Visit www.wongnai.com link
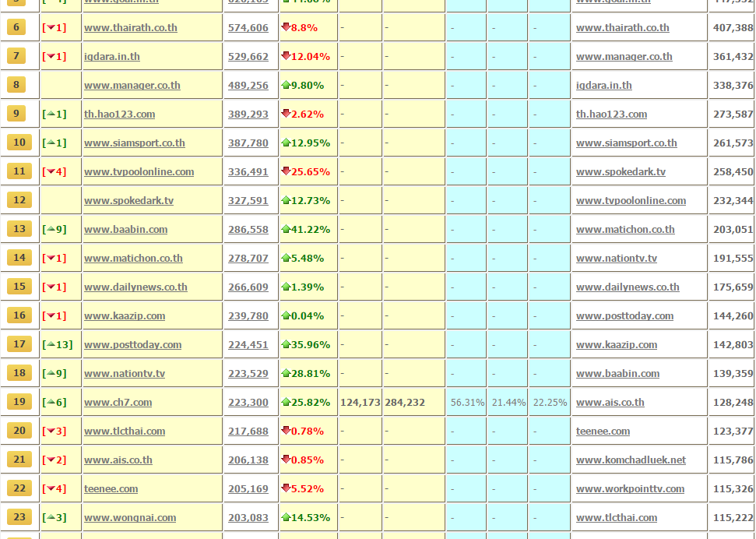This screenshot has width=756, height=539. [x=130, y=518]
